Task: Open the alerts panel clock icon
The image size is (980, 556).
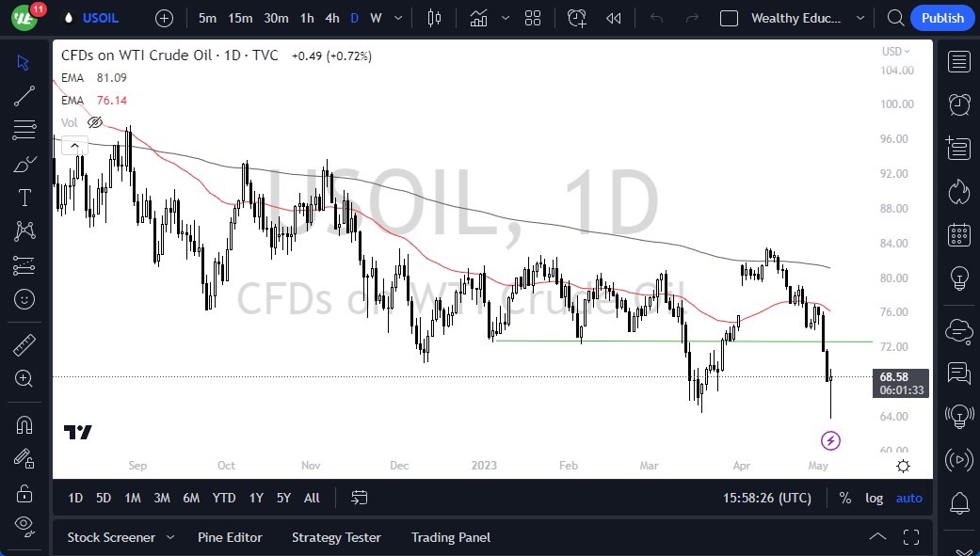Action: [959, 104]
